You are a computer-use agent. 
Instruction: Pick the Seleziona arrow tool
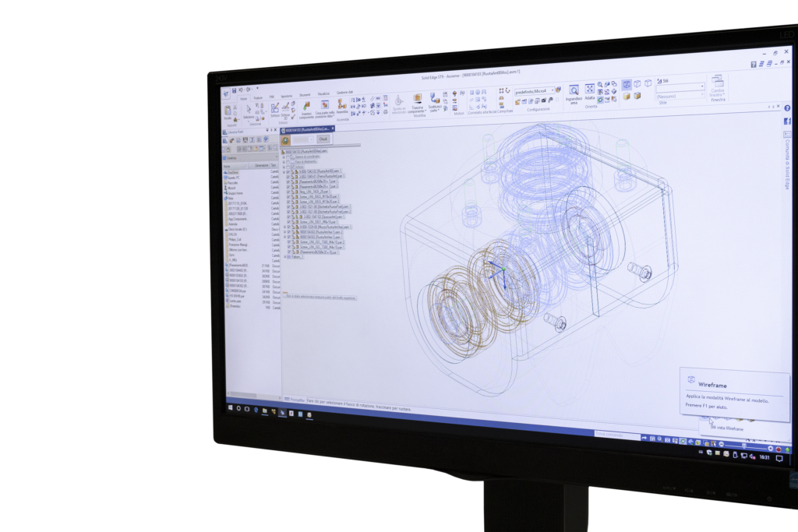249,109
